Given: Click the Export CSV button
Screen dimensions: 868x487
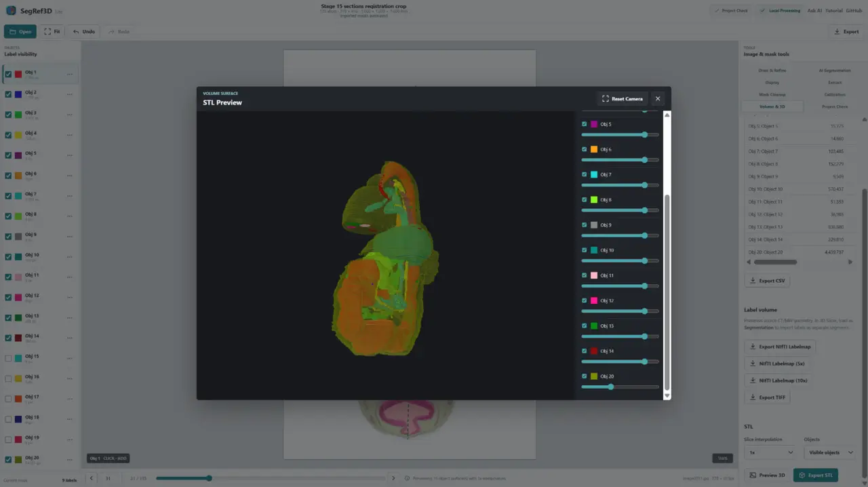Looking at the screenshot, I should [767, 281].
